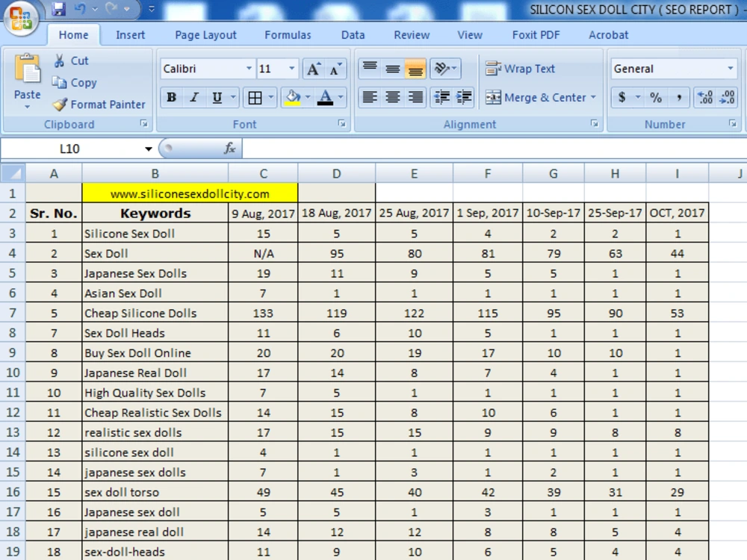Click Increase Decimal icon
Viewport: 747px width, 560px height.
click(x=704, y=97)
